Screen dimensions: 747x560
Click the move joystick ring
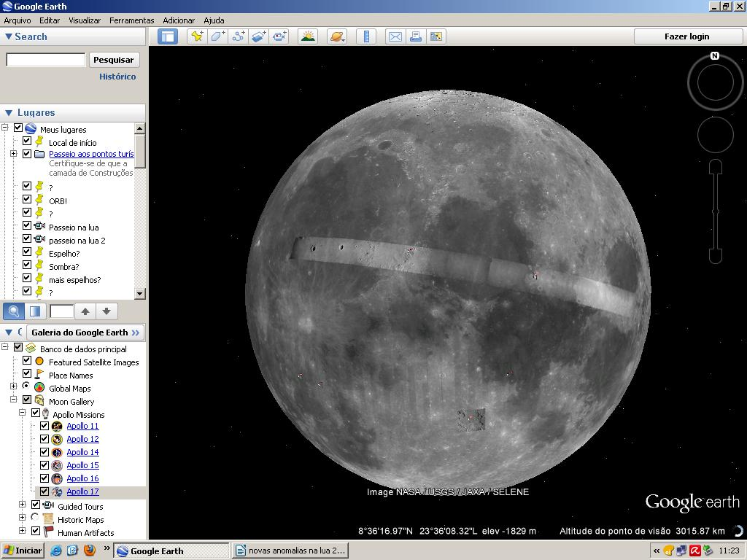[715, 135]
